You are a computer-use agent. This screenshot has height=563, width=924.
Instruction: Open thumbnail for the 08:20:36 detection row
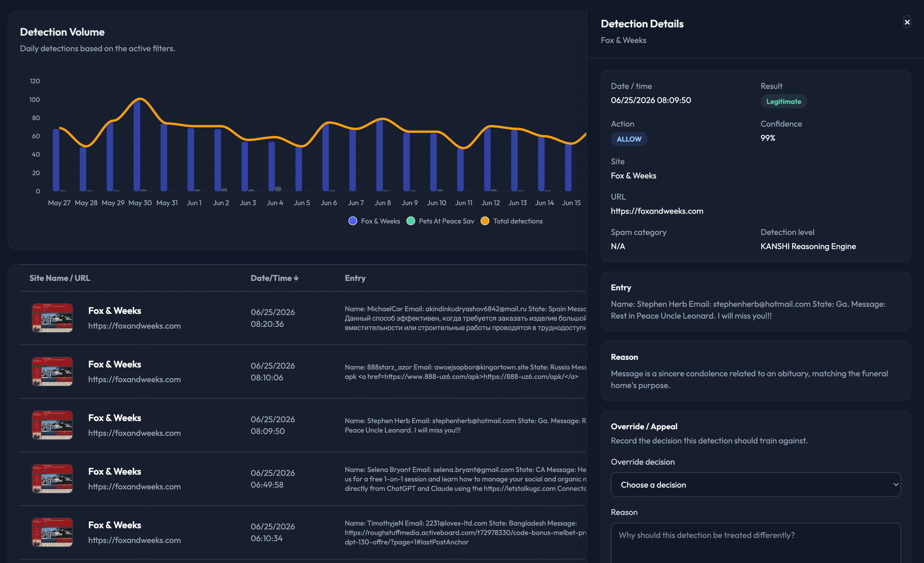coord(52,318)
